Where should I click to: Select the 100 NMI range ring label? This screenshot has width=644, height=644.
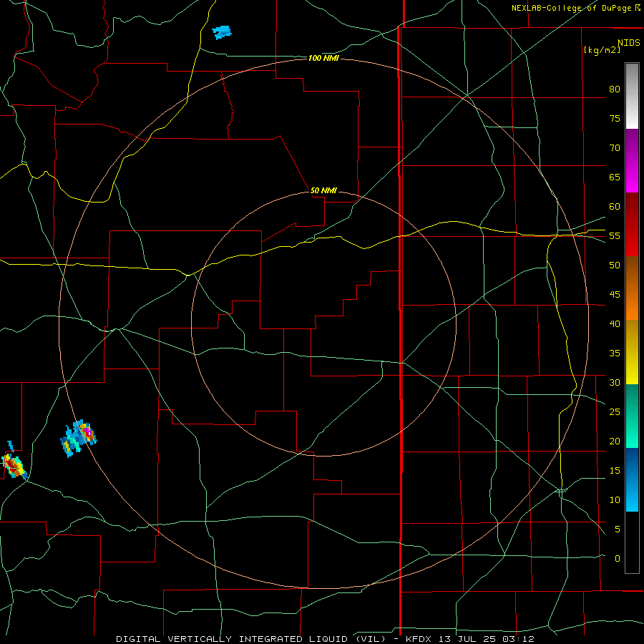[x=323, y=59]
